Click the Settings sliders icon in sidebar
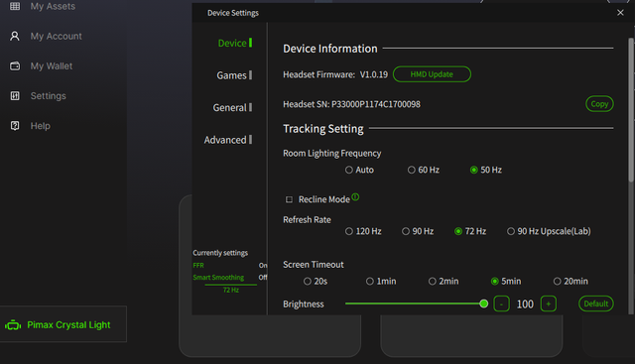The image size is (635, 364). 15,96
